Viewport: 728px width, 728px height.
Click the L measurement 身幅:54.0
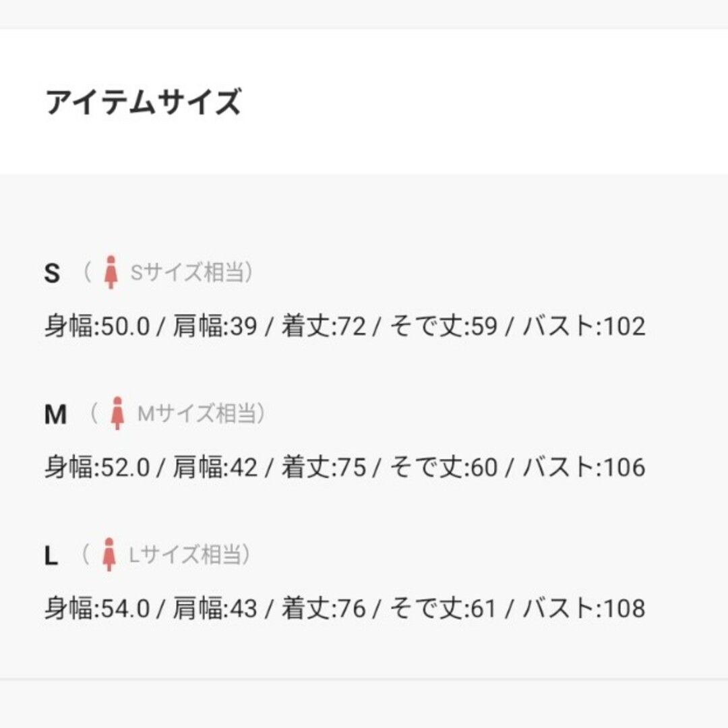point(97,608)
